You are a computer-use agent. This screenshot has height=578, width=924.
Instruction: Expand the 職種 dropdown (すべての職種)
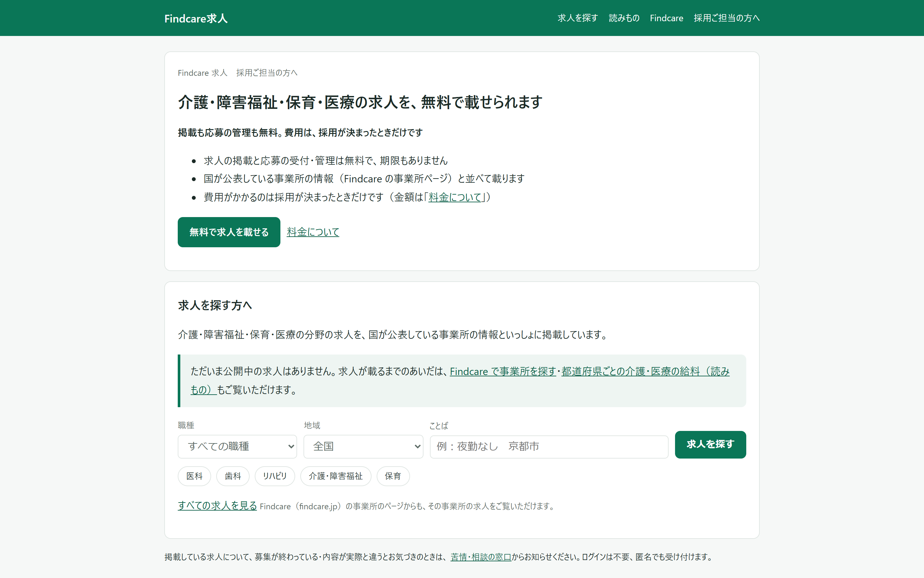click(x=237, y=446)
